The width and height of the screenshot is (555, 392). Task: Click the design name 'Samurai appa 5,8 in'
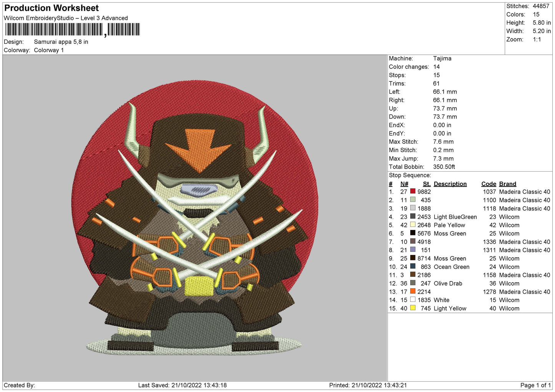(x=61, y=42)
